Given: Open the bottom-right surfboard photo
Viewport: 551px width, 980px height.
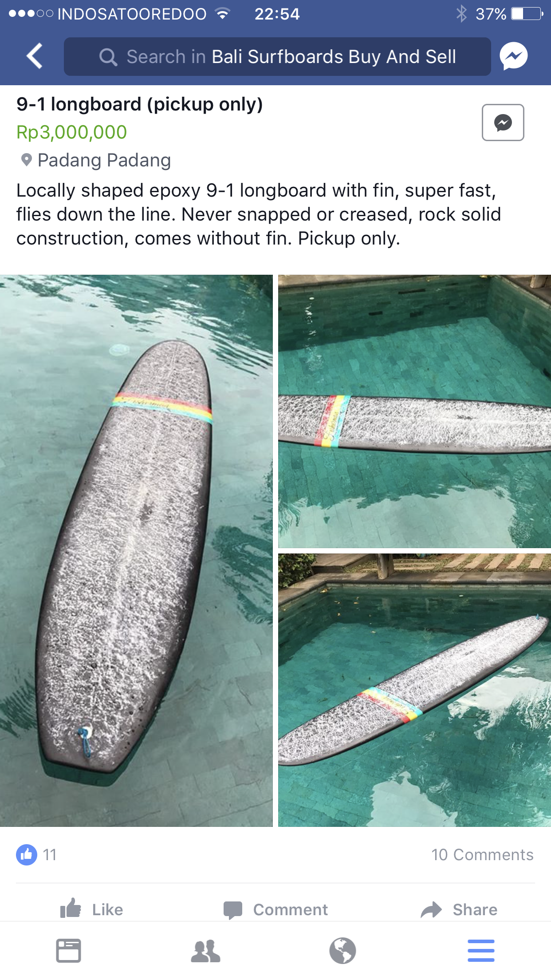Looking at the screenshot, I should 414,690.
